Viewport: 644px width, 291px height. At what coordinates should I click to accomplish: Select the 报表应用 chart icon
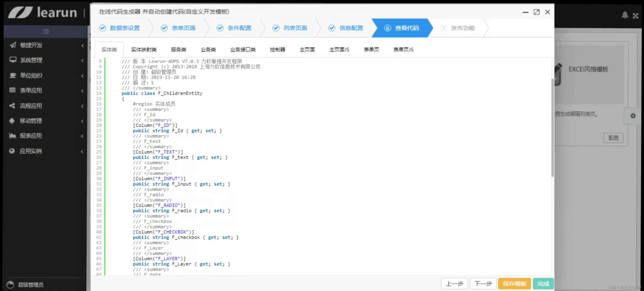[x=13, y=136]
